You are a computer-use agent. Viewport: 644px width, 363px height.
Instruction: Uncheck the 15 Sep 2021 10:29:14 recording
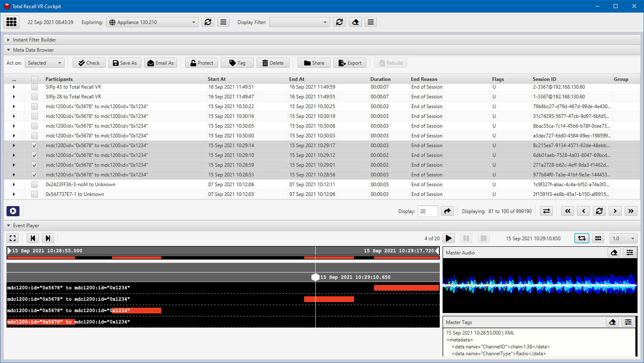(35, 146)
